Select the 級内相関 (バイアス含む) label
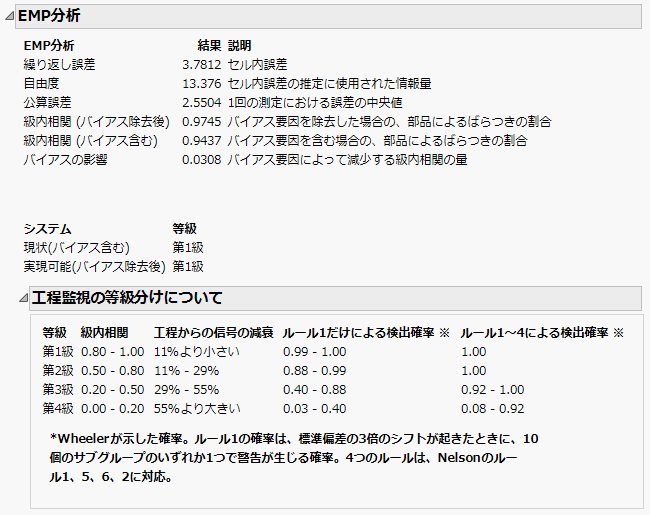The width and height of the screenshot is (650, 515). click(x=90, y=141)
